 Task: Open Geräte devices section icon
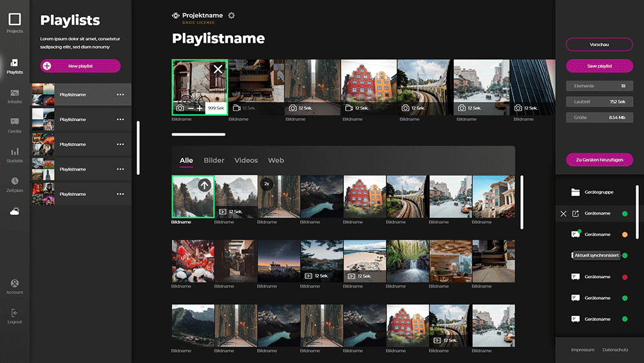pyautogui.click(x=14, y=122)
